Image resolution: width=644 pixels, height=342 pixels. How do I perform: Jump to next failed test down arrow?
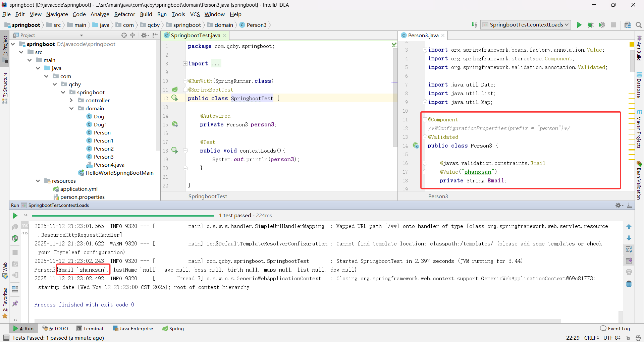pos(629,238)
